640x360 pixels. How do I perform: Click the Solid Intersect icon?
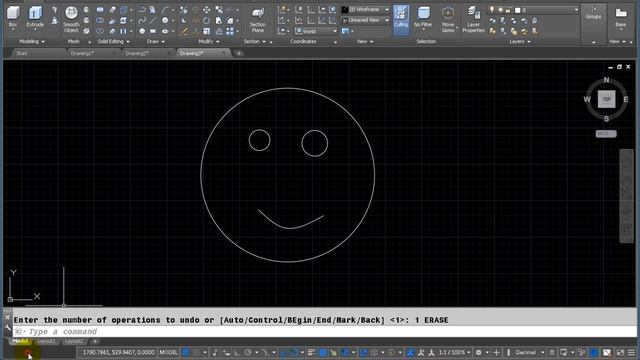pos(100,31)
